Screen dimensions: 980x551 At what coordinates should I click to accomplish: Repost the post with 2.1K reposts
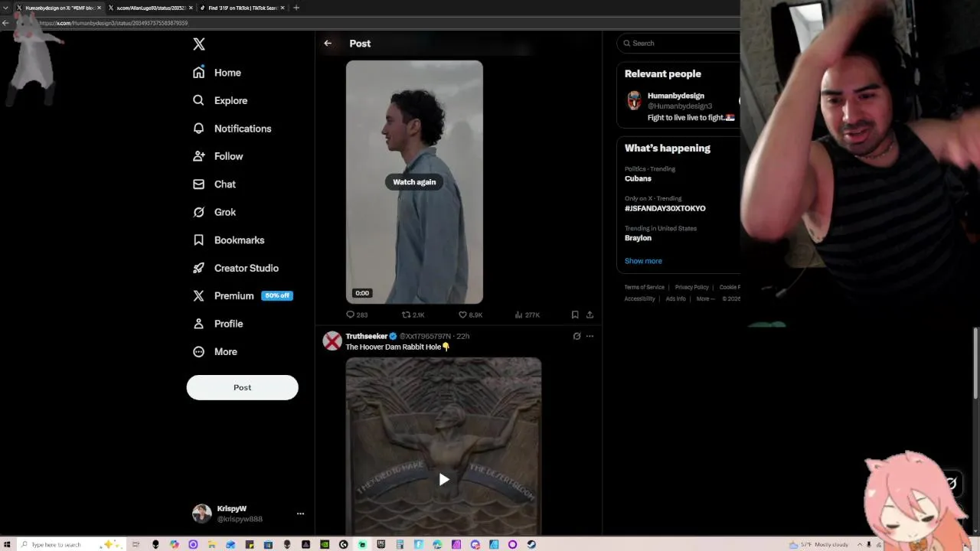coord(413,315)
